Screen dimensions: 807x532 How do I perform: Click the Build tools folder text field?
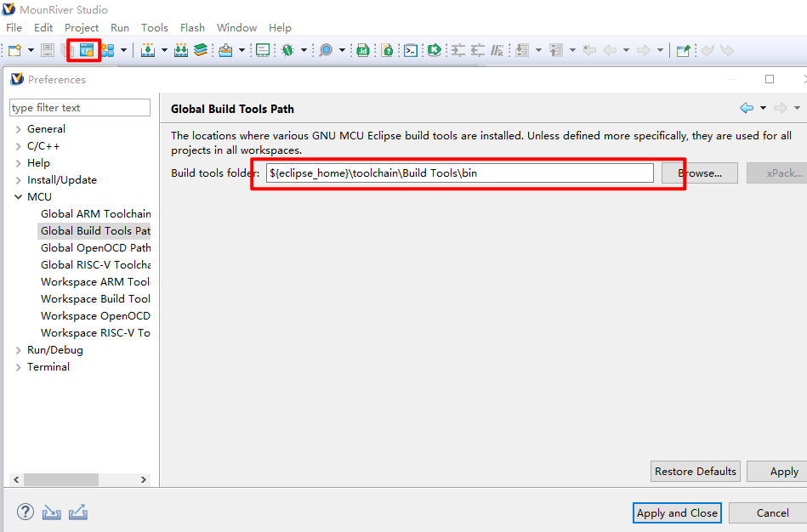click(459, 173)
